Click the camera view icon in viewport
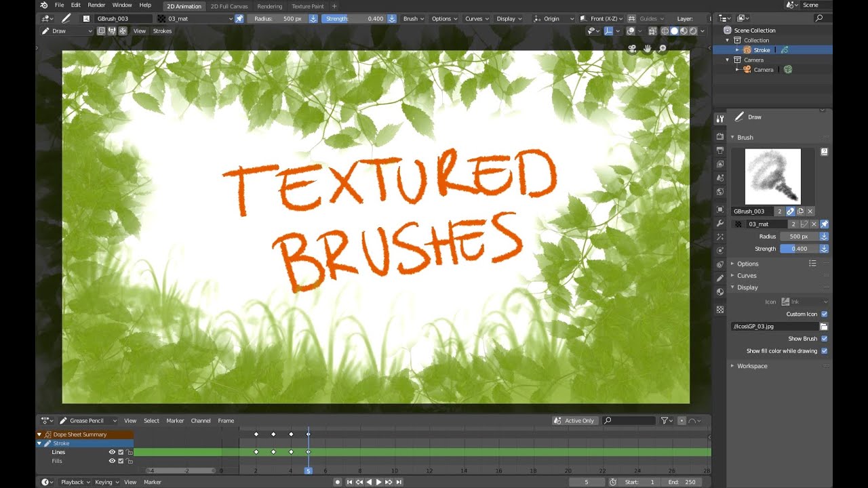 click(632, 49)
